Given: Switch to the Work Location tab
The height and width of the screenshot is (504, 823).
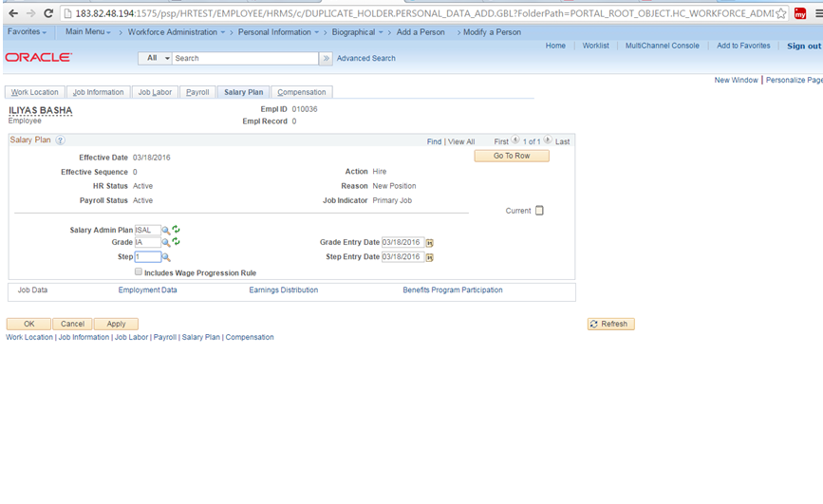Looking at the screenshot, I should (x=34, y=92).
